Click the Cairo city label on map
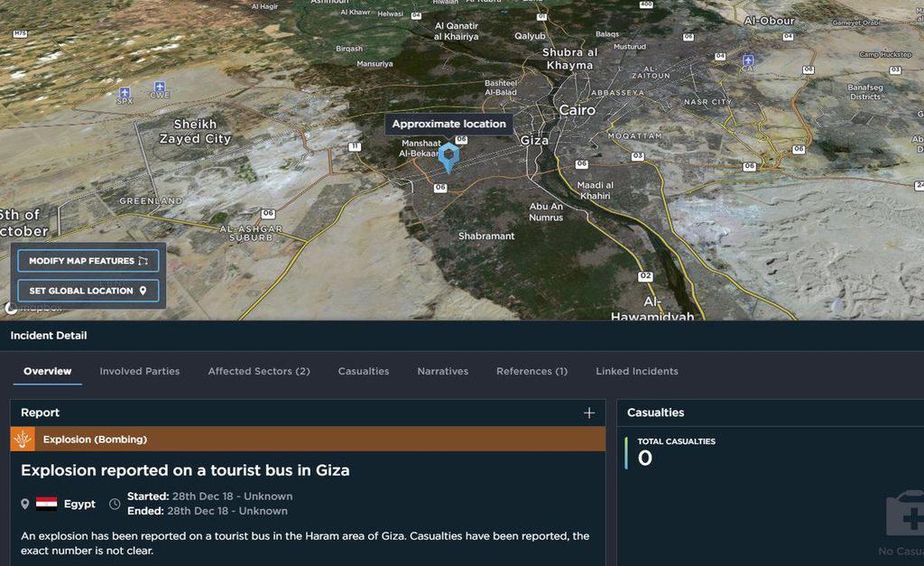 (577, 110)
